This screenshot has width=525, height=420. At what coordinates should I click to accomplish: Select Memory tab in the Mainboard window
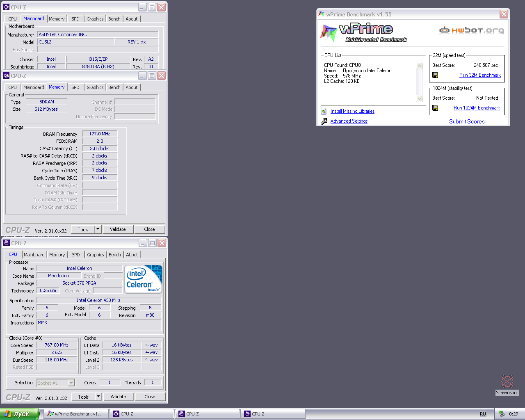point(57,19)
